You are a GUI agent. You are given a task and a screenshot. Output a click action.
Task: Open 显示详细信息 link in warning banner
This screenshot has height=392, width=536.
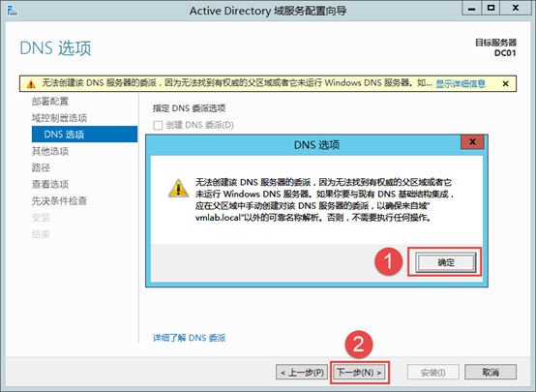pyautogui.click(x=461, y=84)
